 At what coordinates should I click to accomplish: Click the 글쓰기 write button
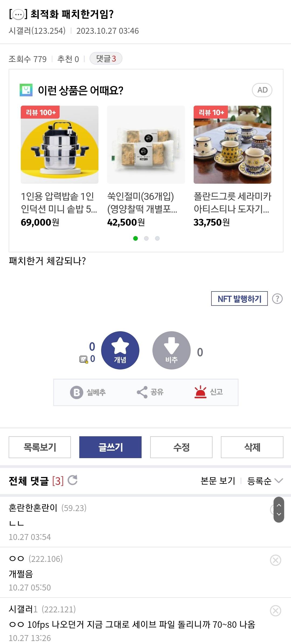pos(110,447)
